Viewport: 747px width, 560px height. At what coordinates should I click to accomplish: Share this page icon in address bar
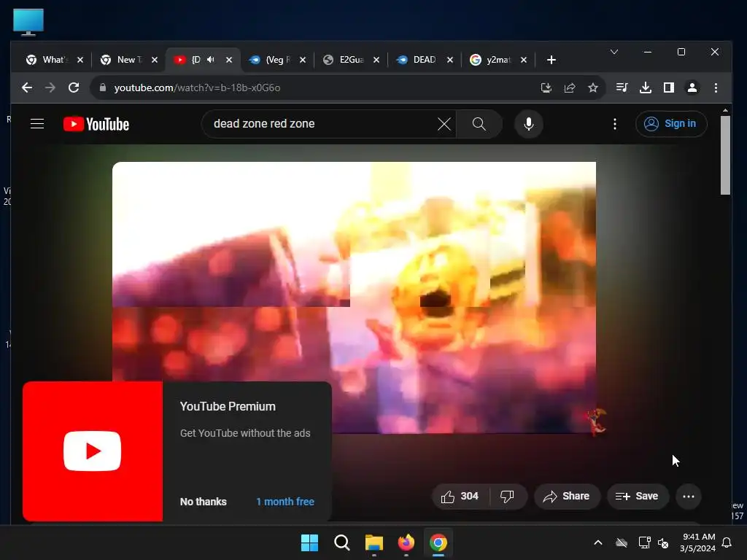click(x=570, y=87)
